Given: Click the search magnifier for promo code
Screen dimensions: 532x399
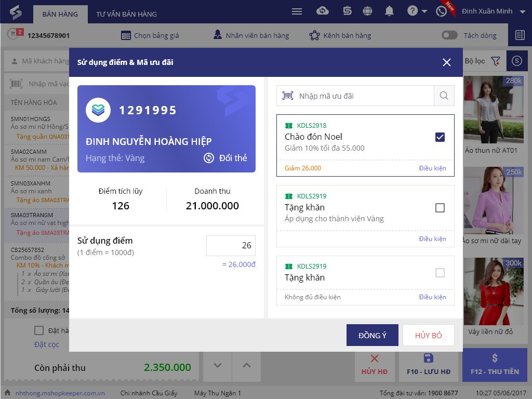Looking at the screenshot, I should coord(444,96).
